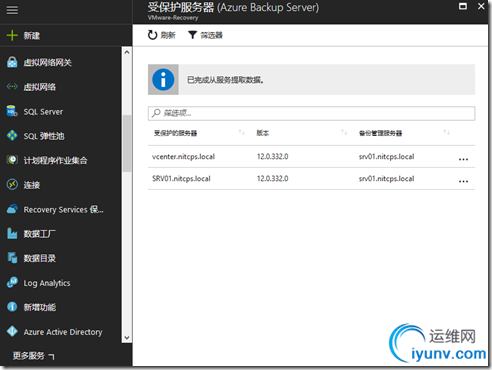The image size is (492, 370).
Task: Select vcenter.nitcps.local server cell
Action: point(183,156)
